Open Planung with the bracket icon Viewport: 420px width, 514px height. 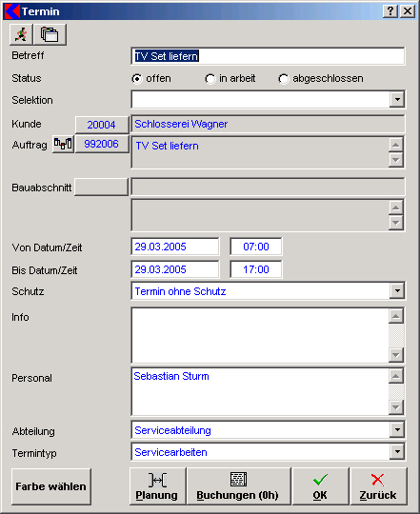[158, 486]
